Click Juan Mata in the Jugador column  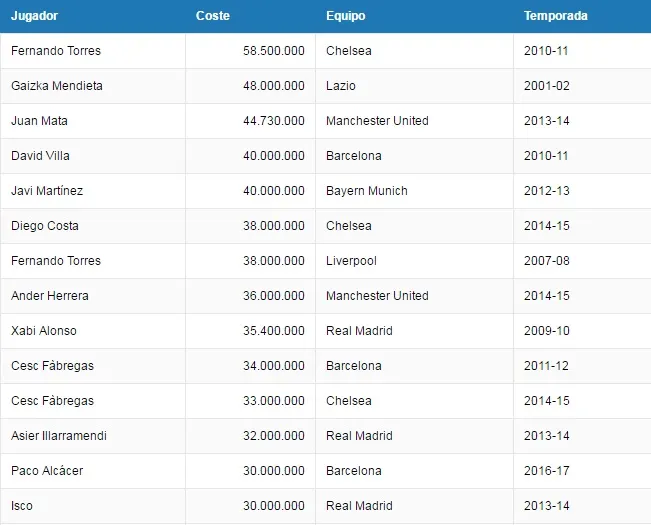(39, 121)
